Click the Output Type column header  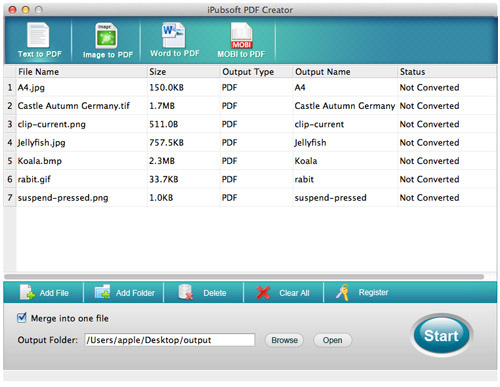256,72
